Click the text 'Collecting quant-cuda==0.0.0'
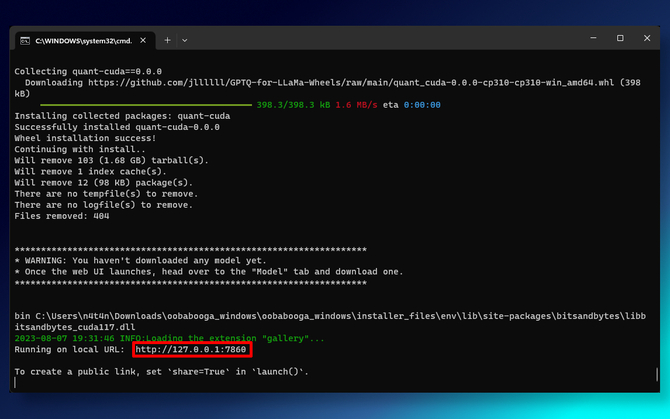The height and width of the screenshot is (419, 670). click(x=88, y=71)
